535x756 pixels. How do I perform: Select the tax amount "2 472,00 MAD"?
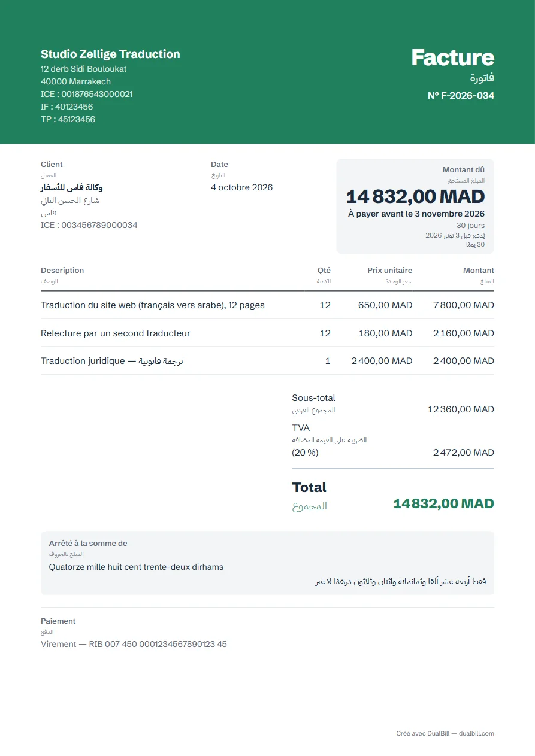tap(464, 453)
